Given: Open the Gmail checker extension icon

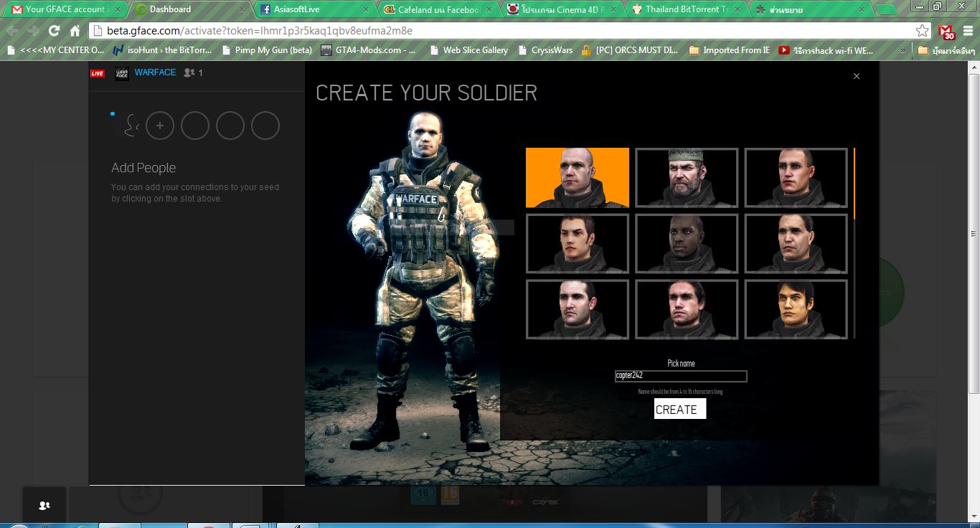Looking at the screenshot, I should click(947, 32).
